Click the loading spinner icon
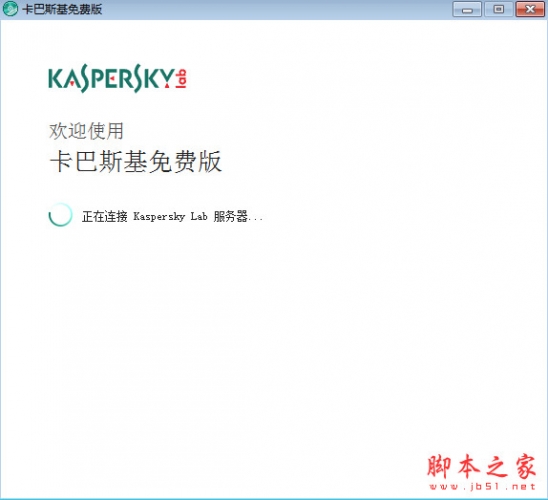Image resolution: width=548 pixels, height=500 pixels. pyautogui.click(x=60, y=215)
